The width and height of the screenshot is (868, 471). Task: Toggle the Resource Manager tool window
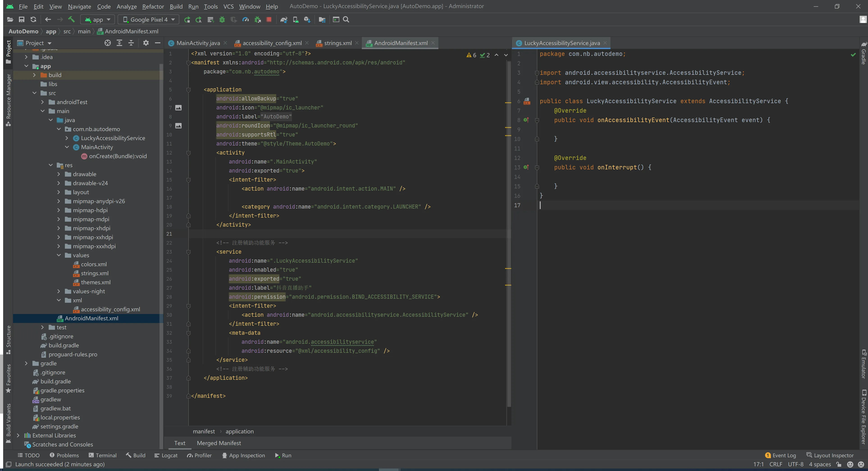point(8,100)
